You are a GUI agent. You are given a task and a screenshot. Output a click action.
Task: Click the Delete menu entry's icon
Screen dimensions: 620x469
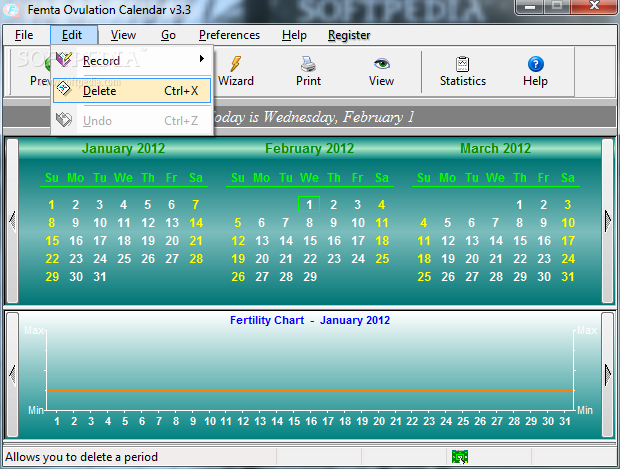pos(64,90)
